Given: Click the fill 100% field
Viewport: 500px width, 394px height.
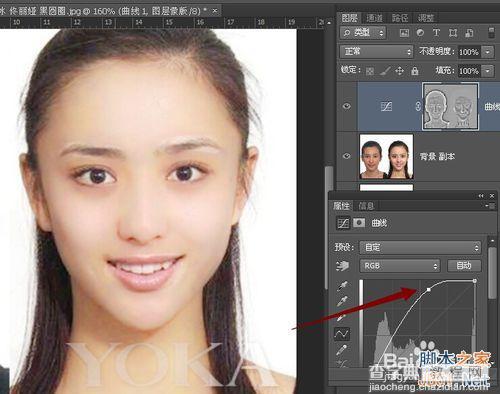Looking at the screenshot, I should click(469, 71).
